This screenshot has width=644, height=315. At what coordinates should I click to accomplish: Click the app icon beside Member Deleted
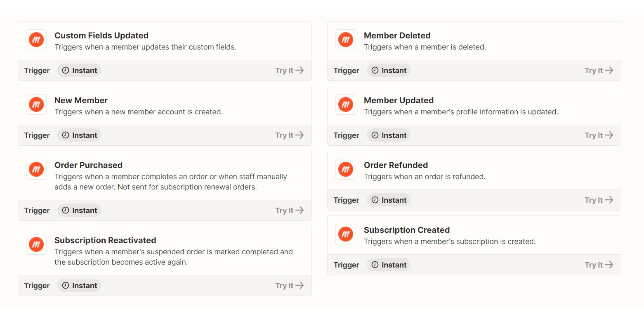345,40
